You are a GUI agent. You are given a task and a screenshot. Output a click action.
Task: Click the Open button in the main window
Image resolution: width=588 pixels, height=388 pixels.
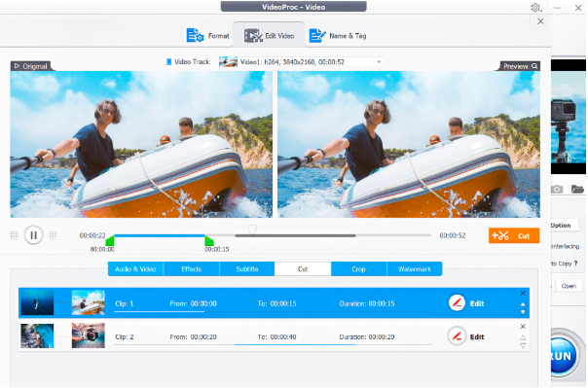569,286
